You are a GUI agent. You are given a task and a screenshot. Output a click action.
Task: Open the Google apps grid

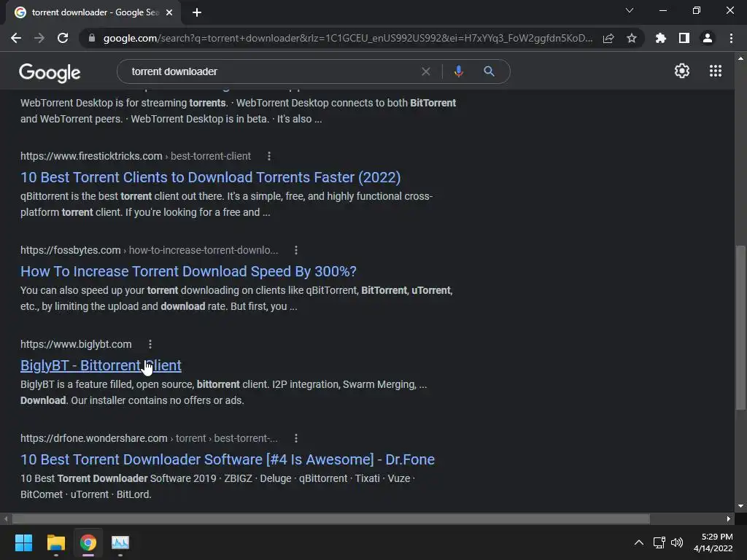[x=716, y=71]
